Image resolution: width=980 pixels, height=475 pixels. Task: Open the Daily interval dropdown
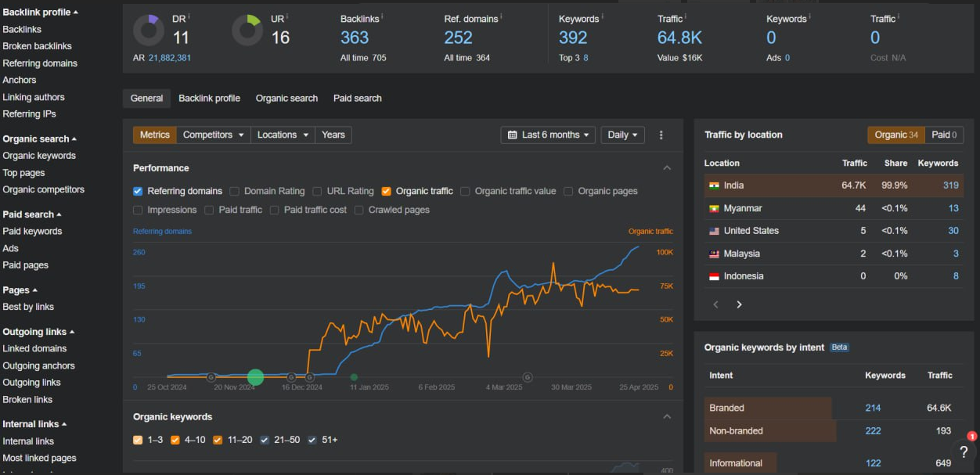[623, 135]
